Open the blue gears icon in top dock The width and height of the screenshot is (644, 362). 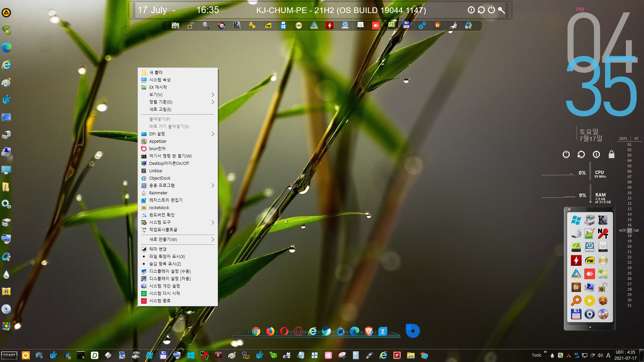pos(422,25)
